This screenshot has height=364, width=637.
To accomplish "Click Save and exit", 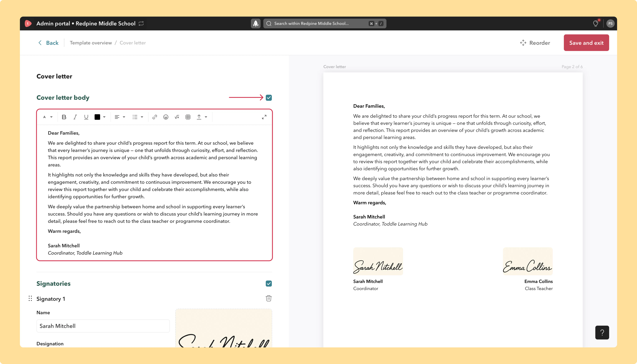I will pos(586,43).
